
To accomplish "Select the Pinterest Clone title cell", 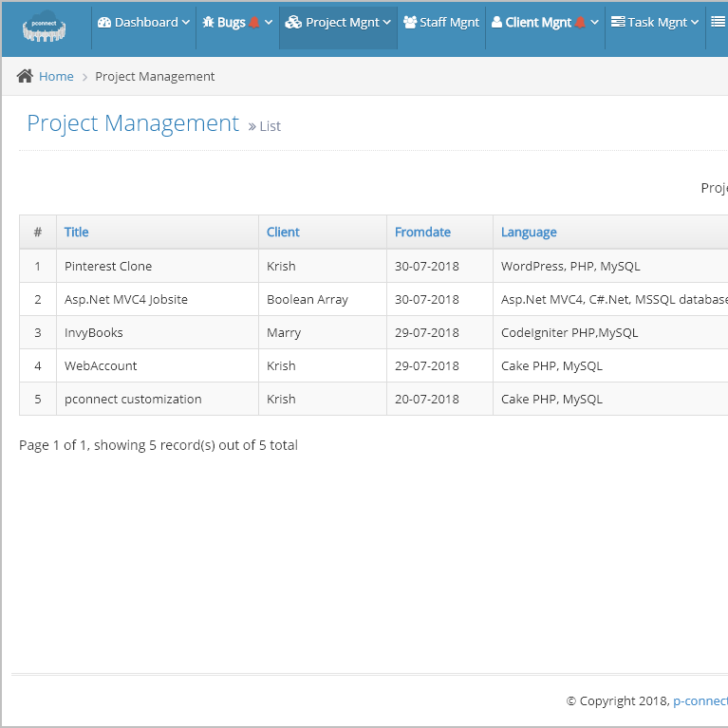I will point(158,266).
